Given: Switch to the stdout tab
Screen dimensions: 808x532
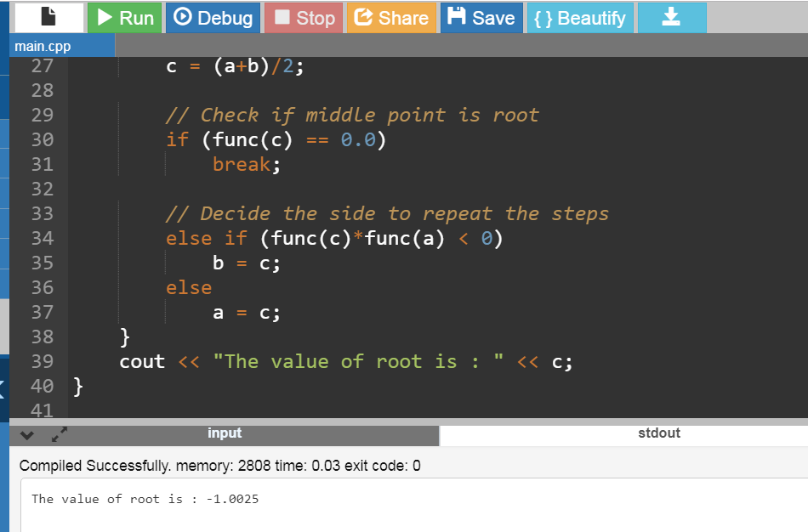Looking at the screenshot, I should click(x=659, y=433).
